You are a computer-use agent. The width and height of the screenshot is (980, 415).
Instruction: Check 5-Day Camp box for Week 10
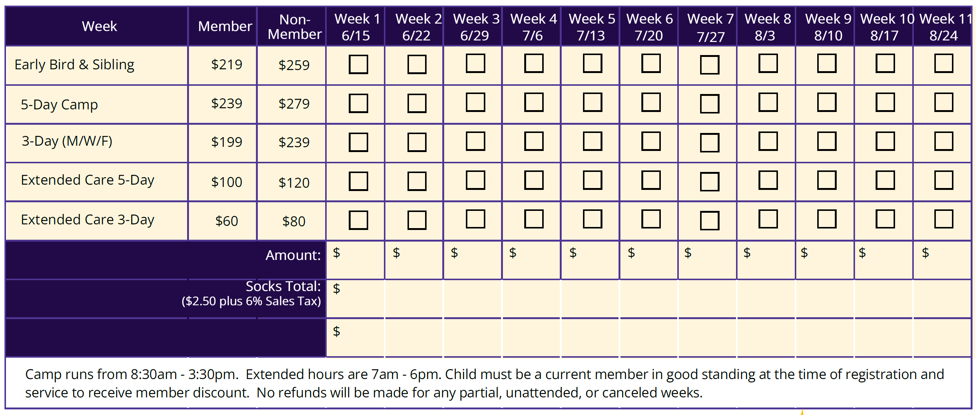[x=885, y=103]
